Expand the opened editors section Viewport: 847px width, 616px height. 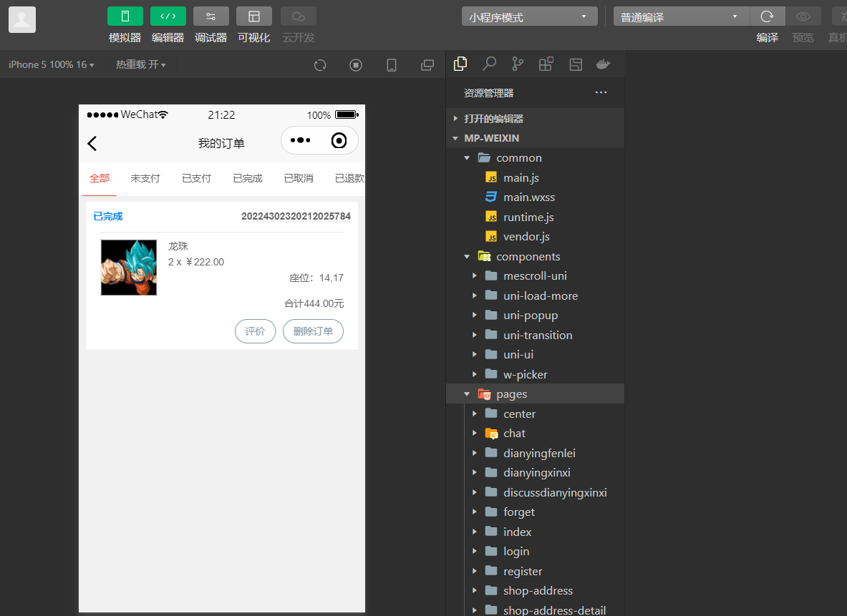536,118
